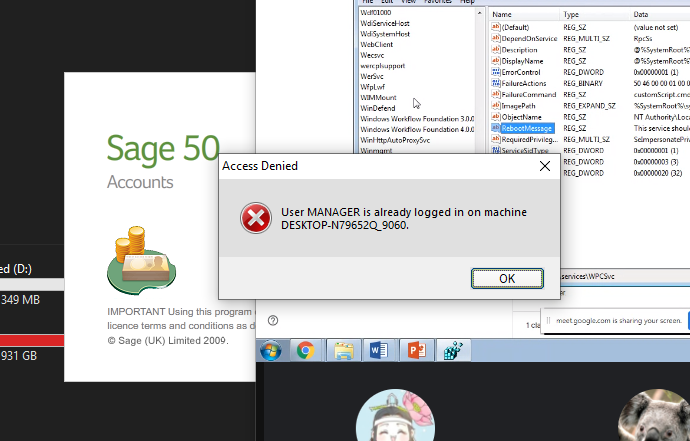
Task: Click the icon beside ImagePath value
Action: [495, 106]
